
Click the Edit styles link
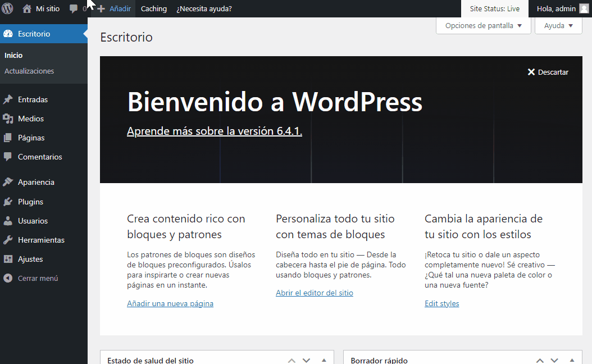click(x=441, y=303)
